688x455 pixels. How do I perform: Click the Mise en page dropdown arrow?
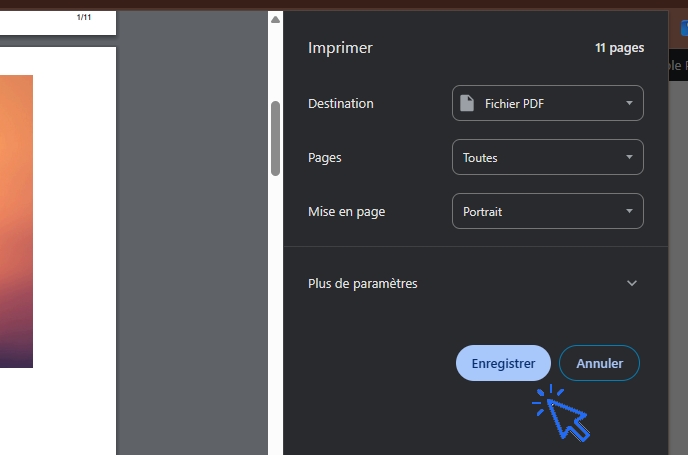[629, 211]
